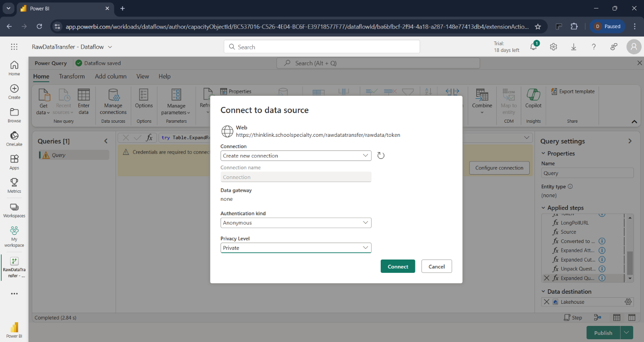Open the app launcher grid
Image resolution: width=644 pixels, height=342 pixels.
[x=14, y=47]
